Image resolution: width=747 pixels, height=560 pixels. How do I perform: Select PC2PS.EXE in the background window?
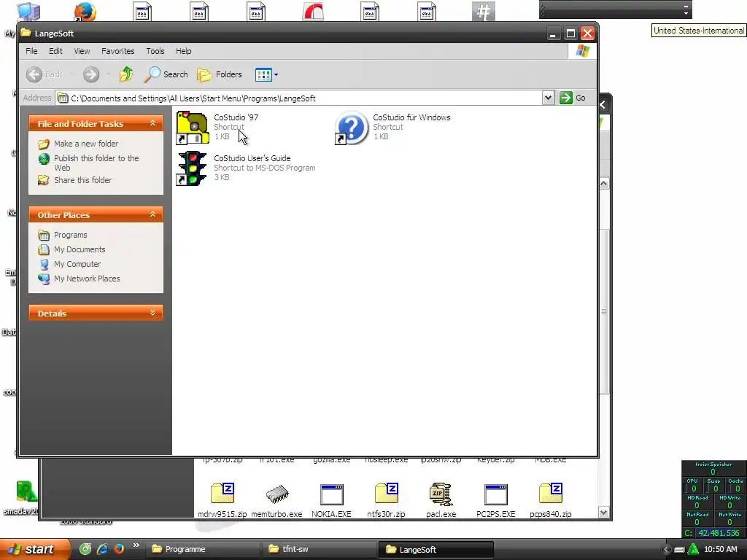click(495, 500)
